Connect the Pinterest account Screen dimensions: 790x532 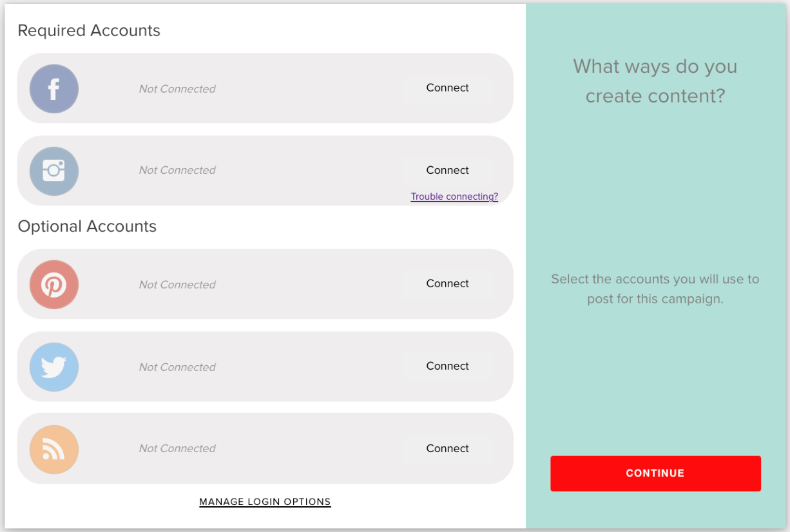click(447, 284)
